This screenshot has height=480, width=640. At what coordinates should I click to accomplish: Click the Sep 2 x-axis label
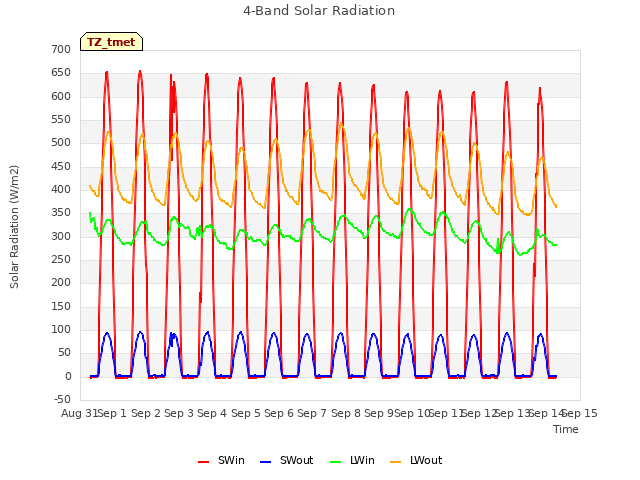146,413
